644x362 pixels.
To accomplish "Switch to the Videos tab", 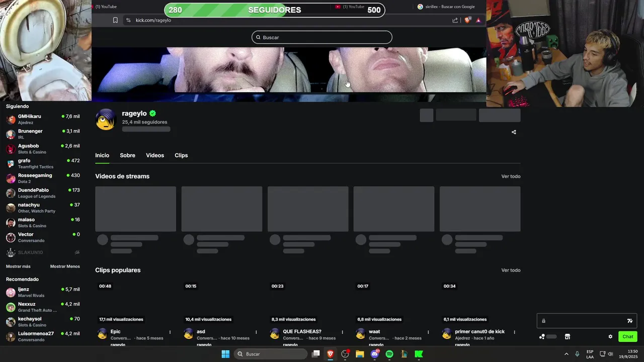I will click(155, 155).
